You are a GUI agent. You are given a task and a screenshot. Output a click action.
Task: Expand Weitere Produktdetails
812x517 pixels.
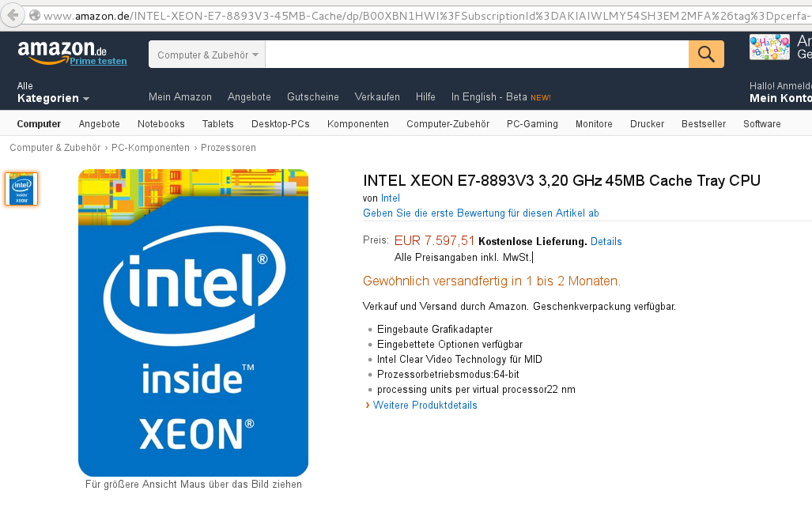coord(425,406)
